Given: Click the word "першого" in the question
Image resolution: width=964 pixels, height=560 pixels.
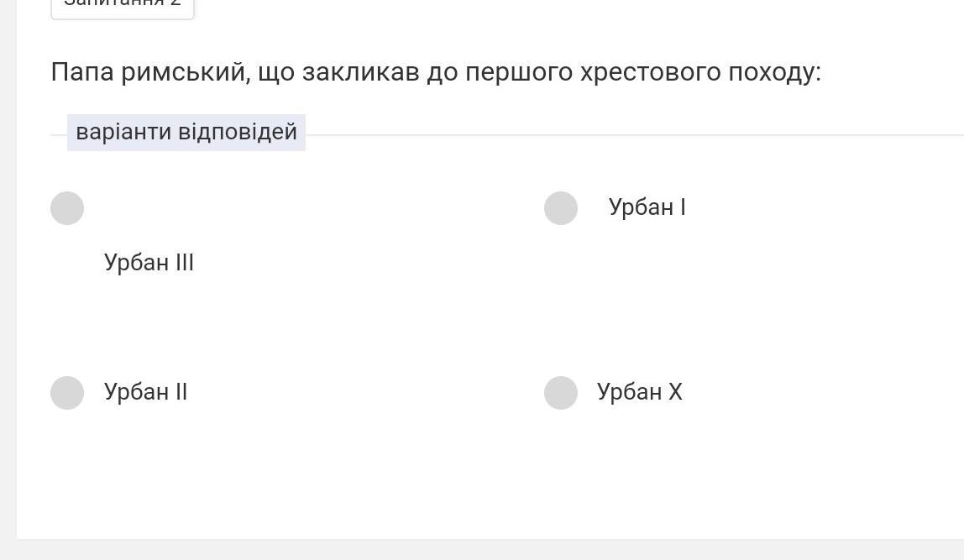Looking at the screenshot, I should [518, 72].
